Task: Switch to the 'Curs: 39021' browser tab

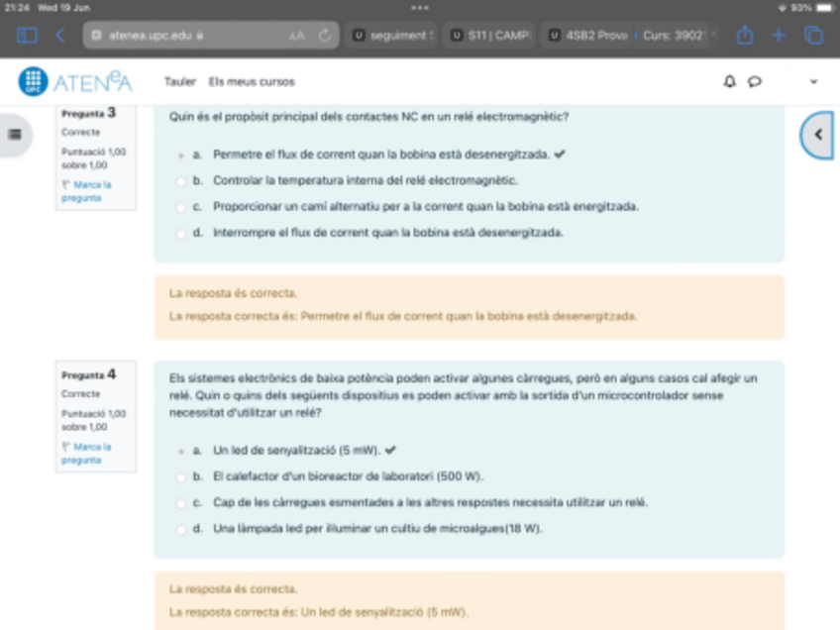Action: click(677, 36)
